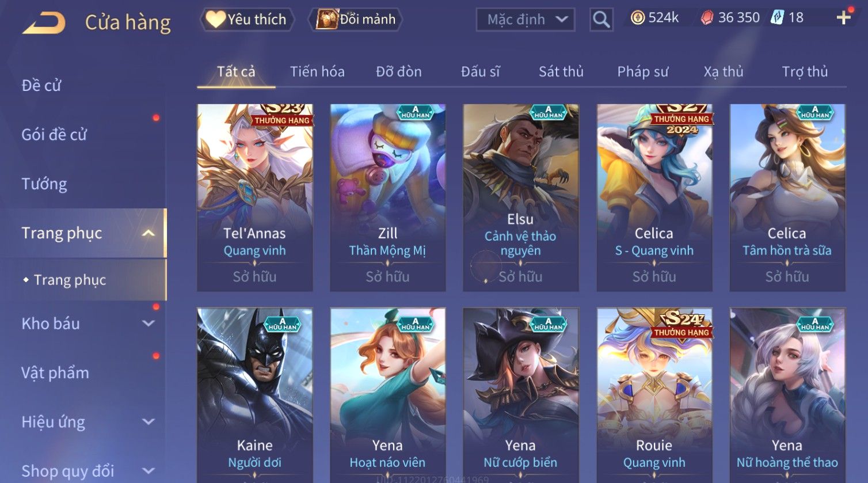This screenshot has width=868, height=483.
Task: Switch to the Sát thủ tab
Action: pos(561,71)
